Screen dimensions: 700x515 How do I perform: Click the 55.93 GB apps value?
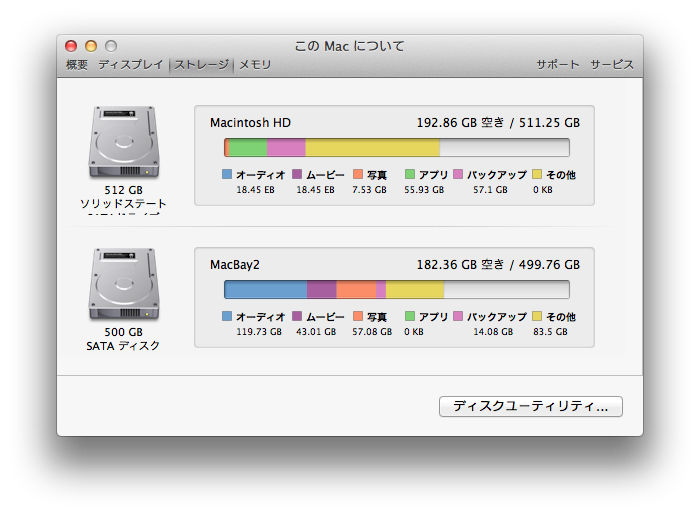pyautogui.click(x=424, y=190)
